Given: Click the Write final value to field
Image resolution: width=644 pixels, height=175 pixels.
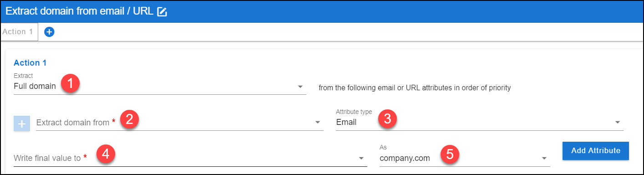Looking at the screenshot, I should coord(190,158).
